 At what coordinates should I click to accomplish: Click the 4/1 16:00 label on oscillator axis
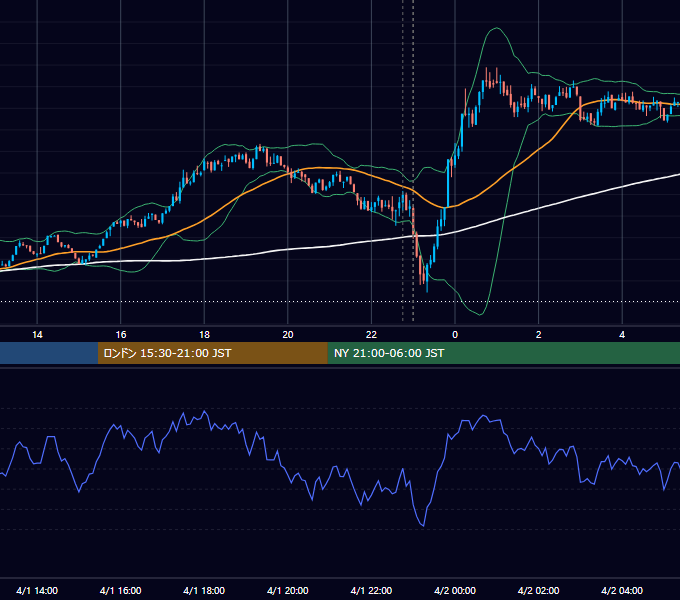click(x=121, y=590)
